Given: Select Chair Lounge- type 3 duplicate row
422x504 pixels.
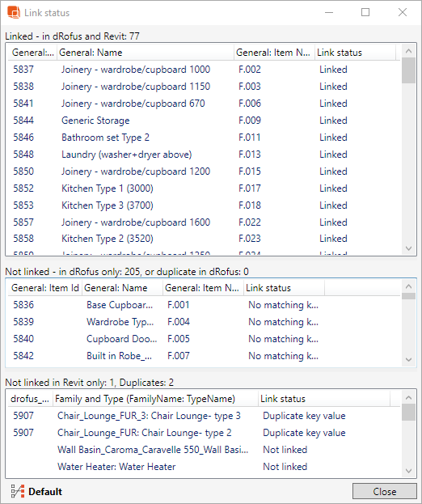Looking at the screenshot, I should tap(205, 416).
